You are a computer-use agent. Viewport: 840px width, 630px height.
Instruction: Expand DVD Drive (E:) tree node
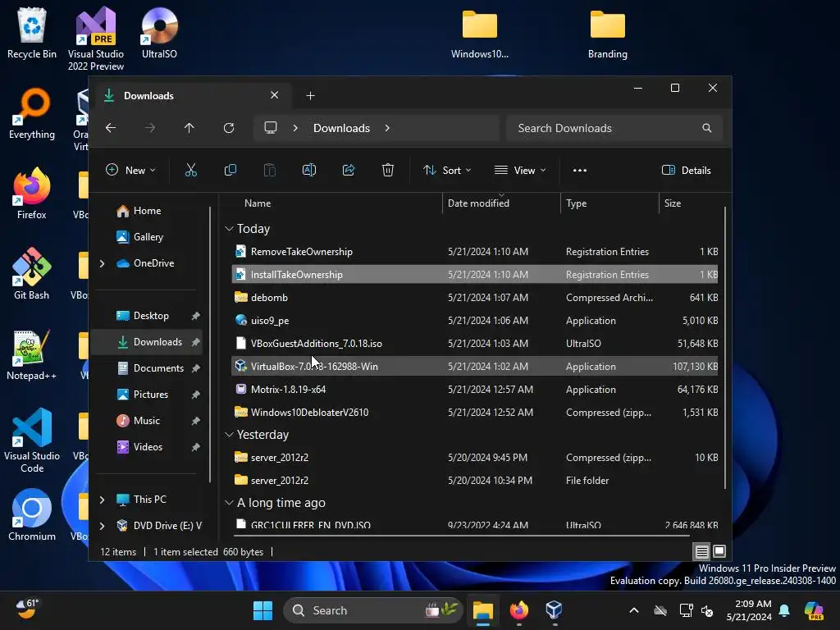click(x=102, y=526)
